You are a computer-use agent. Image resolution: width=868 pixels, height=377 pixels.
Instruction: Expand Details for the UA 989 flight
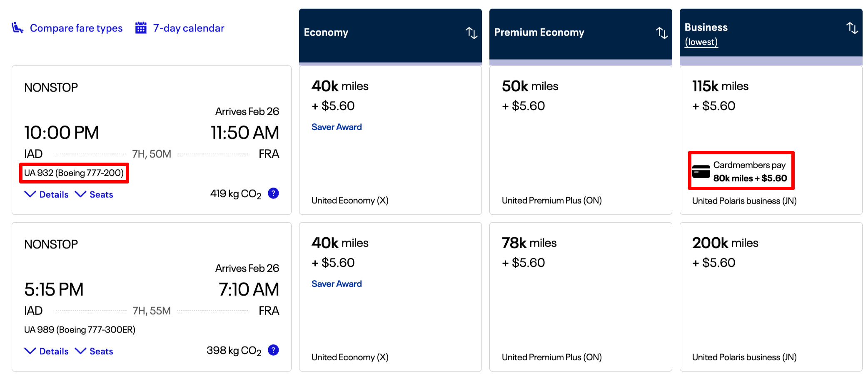(46, 351)
